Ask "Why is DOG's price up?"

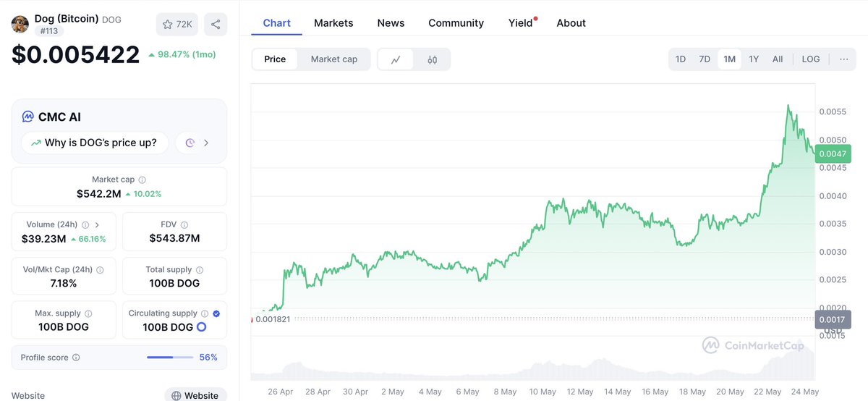click(x=95, y=143)
